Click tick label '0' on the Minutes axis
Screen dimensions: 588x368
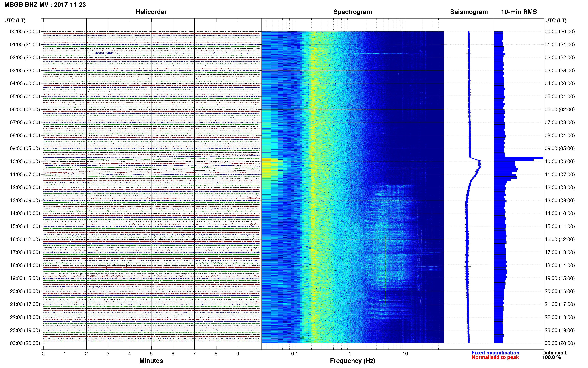[43, 354]
